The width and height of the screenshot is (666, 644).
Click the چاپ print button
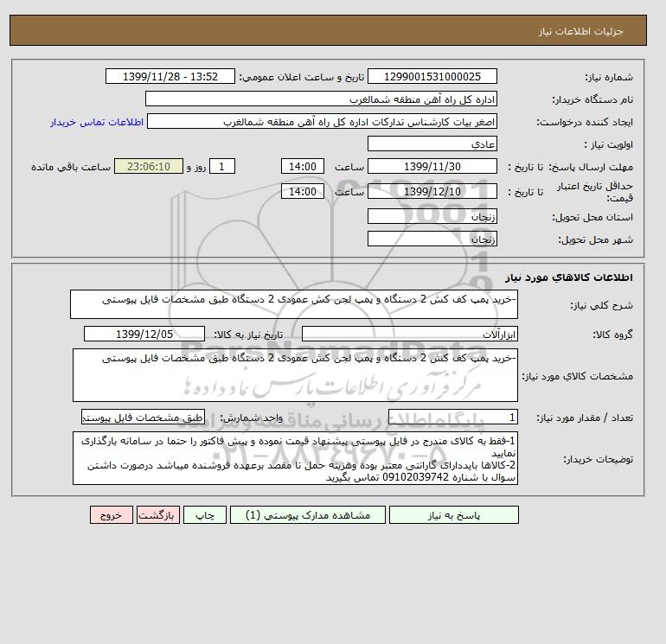(205, 515)
